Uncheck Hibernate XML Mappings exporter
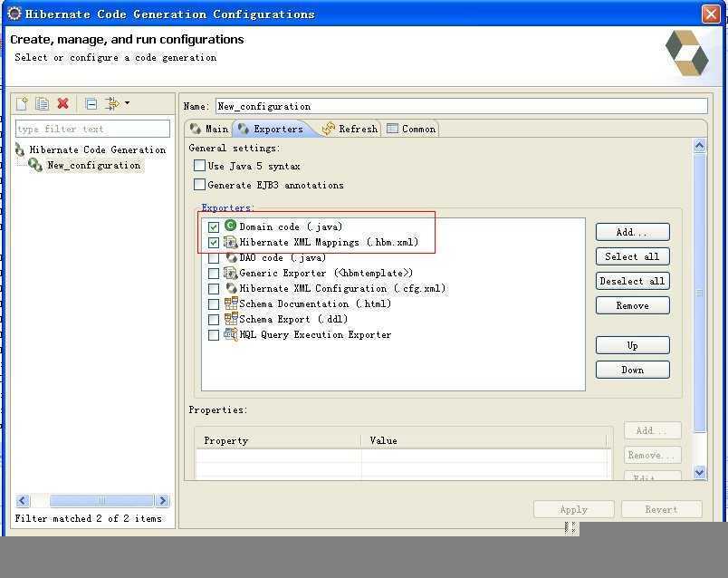728x578 pixels. (x=214, y=243)
